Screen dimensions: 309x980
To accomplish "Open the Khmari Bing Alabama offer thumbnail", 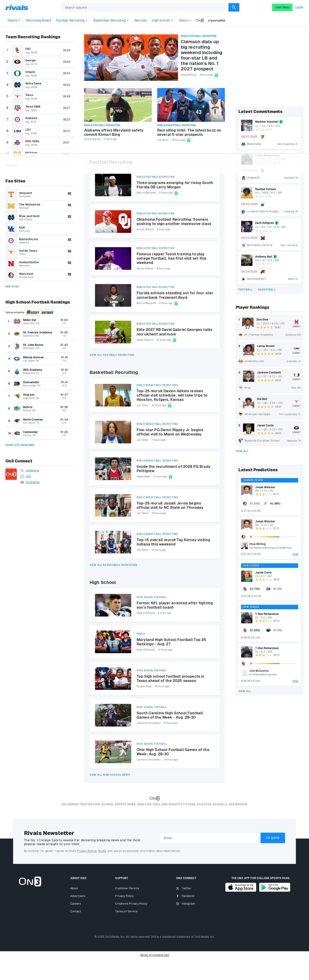I will pyautogui.click(x=118, y=105).
